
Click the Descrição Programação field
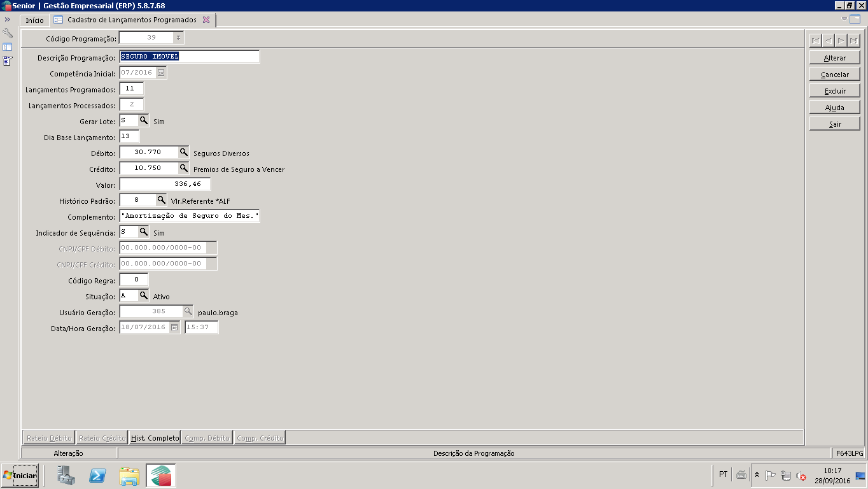coord(190,56)
